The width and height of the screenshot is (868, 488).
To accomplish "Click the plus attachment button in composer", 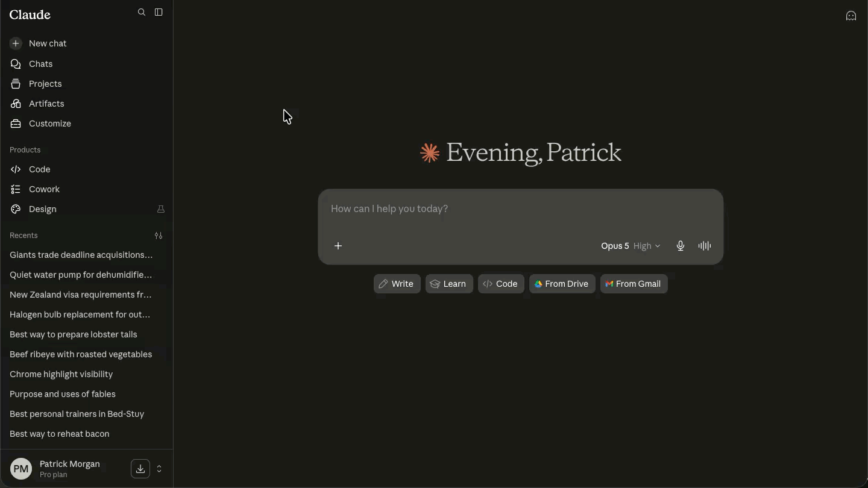I will [x=338, y=246].
